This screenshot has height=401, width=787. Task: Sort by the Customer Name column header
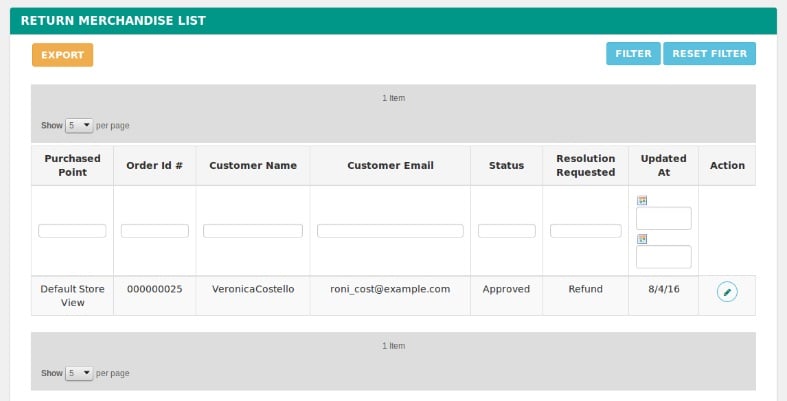[x=253, y=165]
